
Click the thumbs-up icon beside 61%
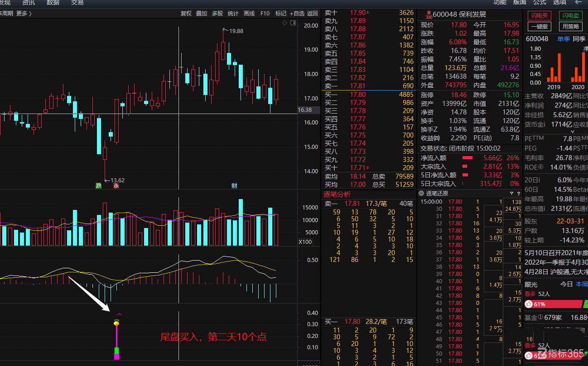(529, 304)
